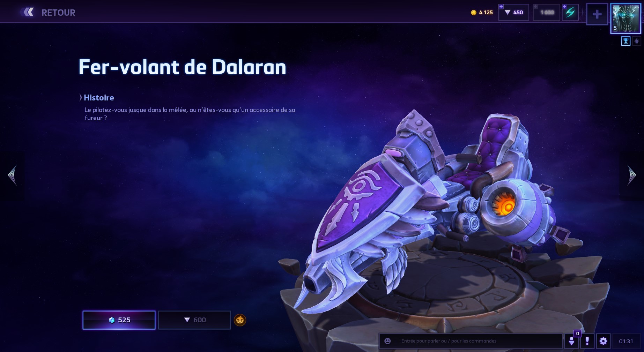Click the pumpkin Halloween event icon
The width and height of the screenshot is (644, 352).
tap(240, 320)
